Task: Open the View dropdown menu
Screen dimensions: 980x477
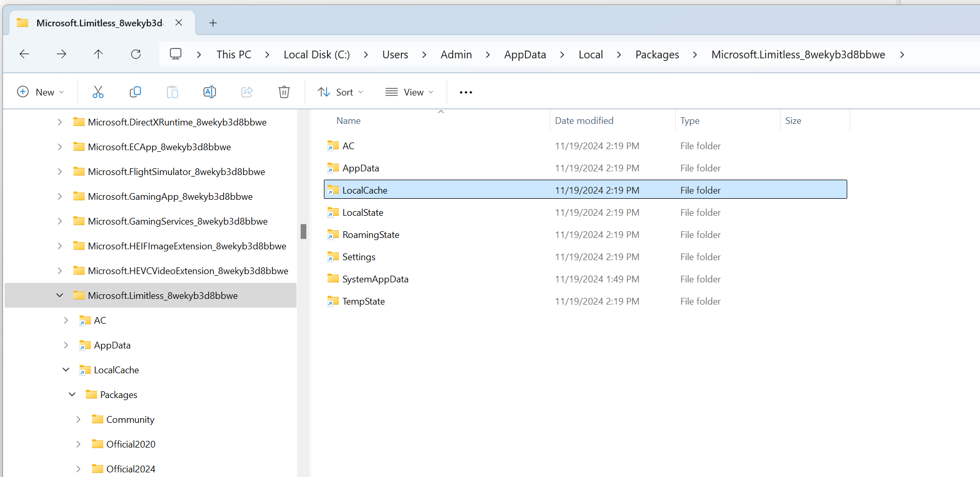Action: tap(409, 92)
